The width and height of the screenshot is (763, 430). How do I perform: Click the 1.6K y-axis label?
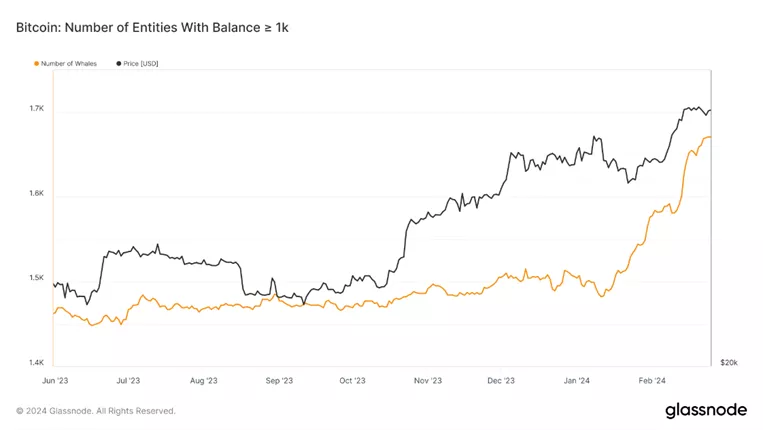36,193
